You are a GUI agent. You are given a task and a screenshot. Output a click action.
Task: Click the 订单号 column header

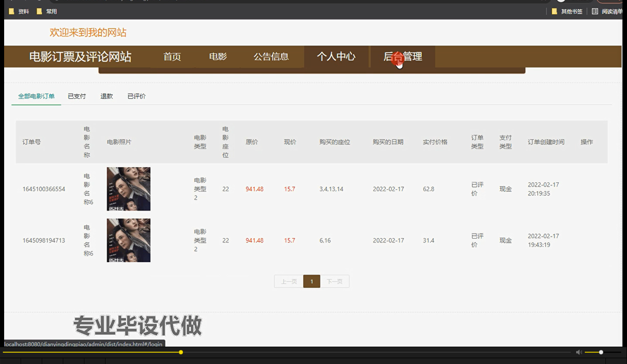pos(31,142)
